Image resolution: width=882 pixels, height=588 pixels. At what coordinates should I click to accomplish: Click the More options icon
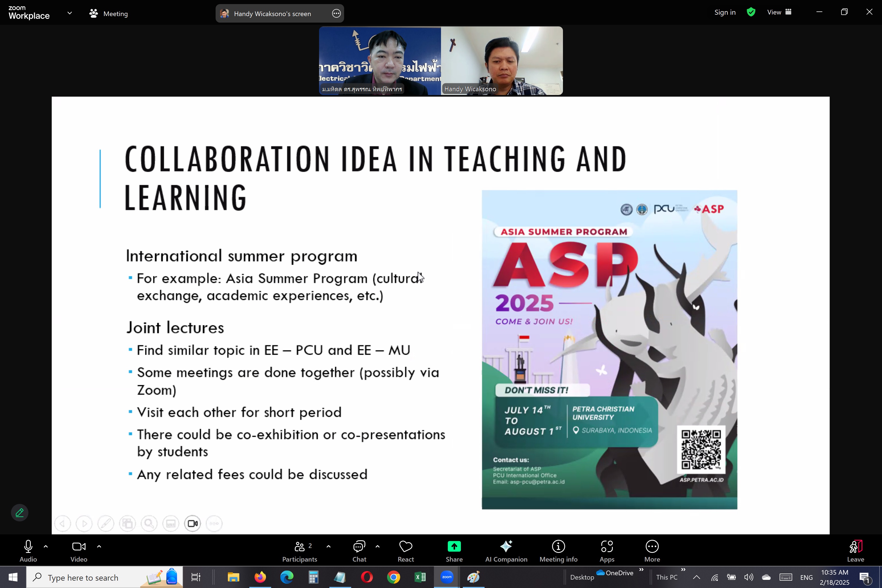coord(652,546)
